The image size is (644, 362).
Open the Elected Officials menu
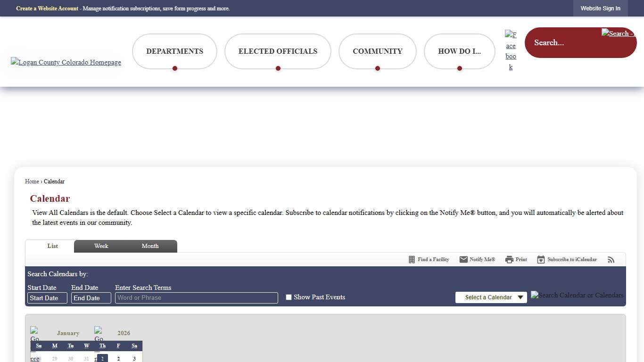278,51
